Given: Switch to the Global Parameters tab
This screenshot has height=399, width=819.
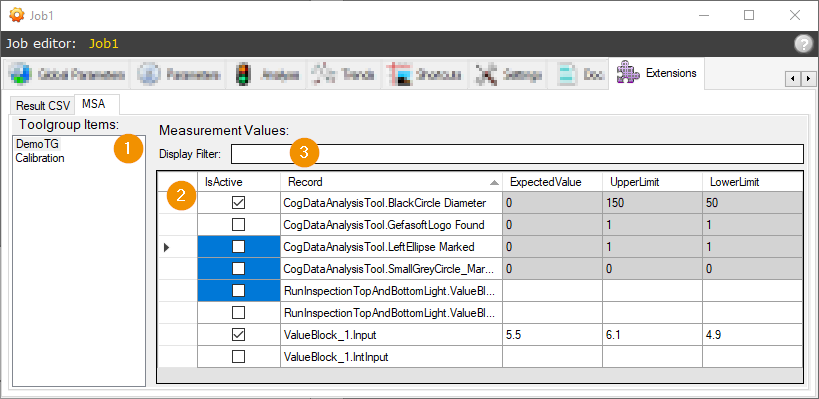Looking at the screenshot, I should pyautogui.click(x=68, y=75).
